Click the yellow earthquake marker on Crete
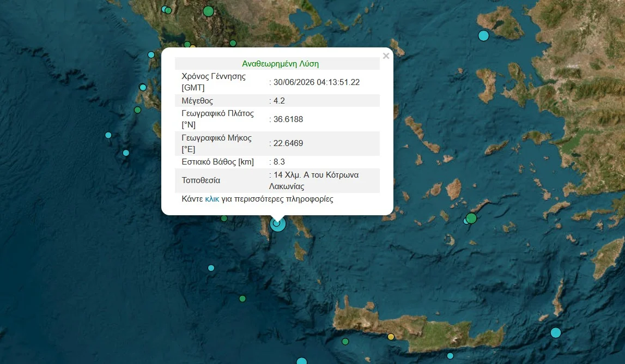The width and height of the screenshot is (625, 364). [x=391, y=337]
